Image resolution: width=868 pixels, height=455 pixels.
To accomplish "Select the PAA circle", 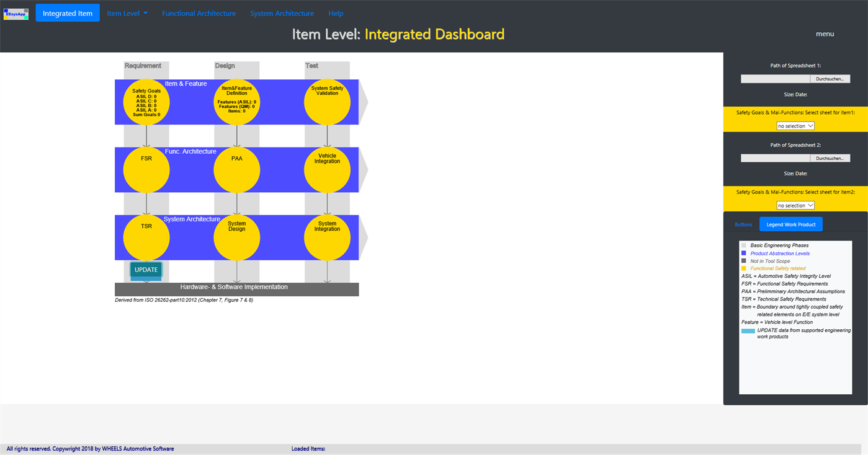I will point(237,170).
